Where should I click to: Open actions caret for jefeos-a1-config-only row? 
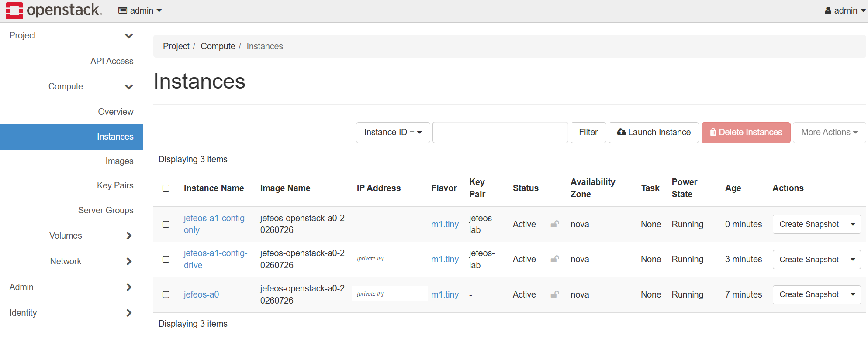tap(853, 224)
